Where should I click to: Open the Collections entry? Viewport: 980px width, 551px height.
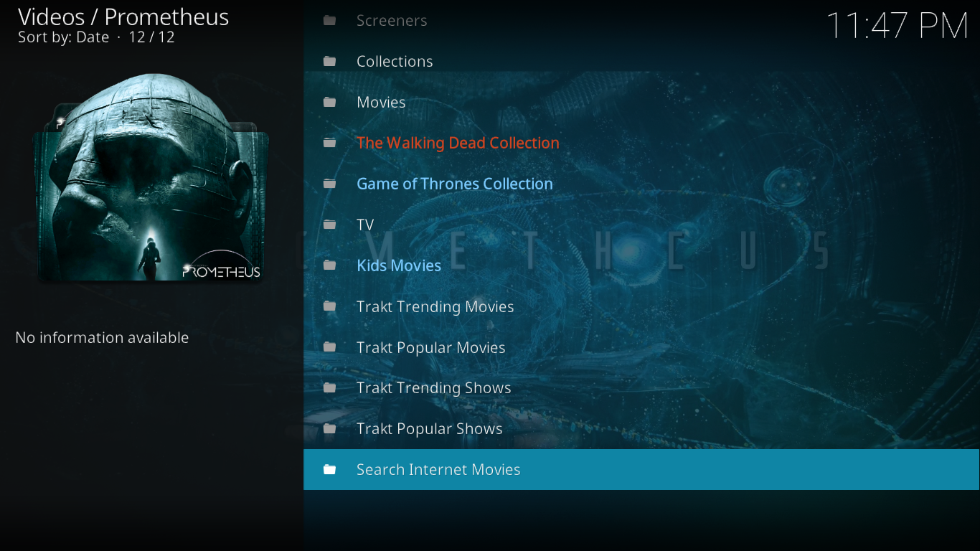click(641, 61)
